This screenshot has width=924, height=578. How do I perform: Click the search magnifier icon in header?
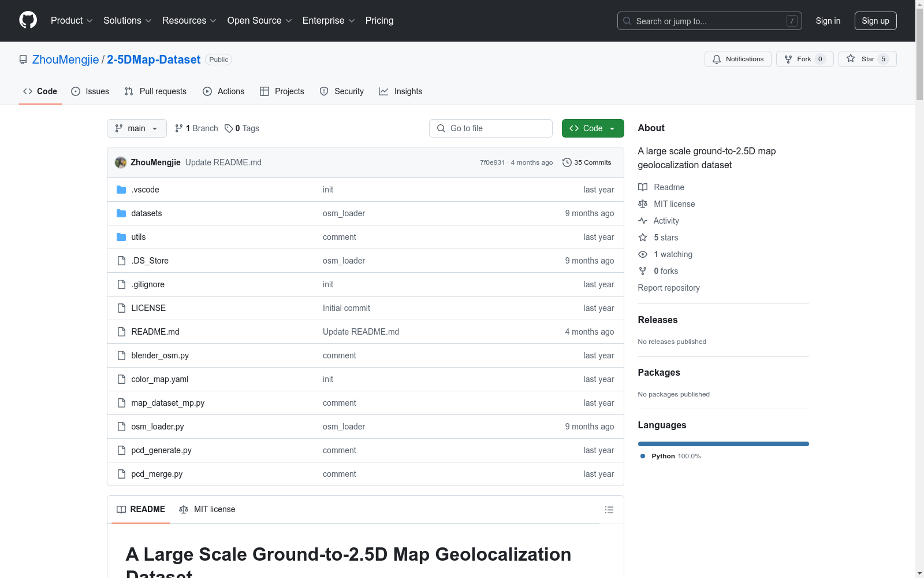tap(627, 21)
